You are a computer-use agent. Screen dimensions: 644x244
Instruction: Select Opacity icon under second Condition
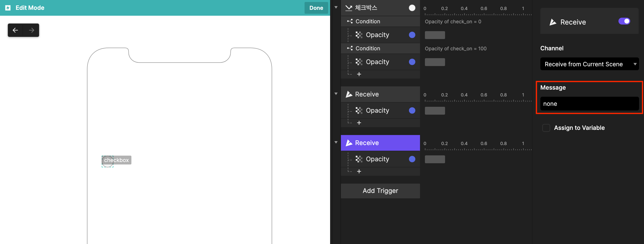point(359,62)
